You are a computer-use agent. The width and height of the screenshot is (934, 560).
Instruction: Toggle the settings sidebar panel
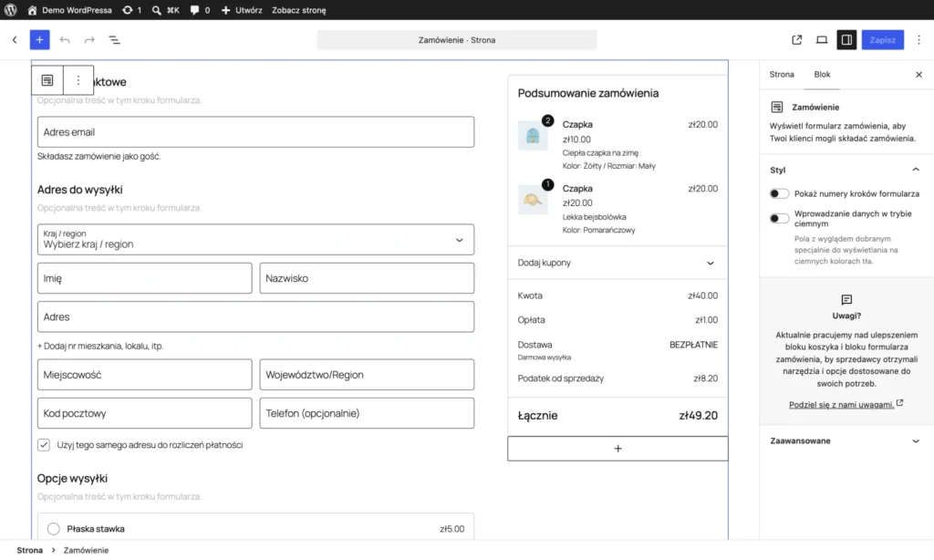pos(846,40)
